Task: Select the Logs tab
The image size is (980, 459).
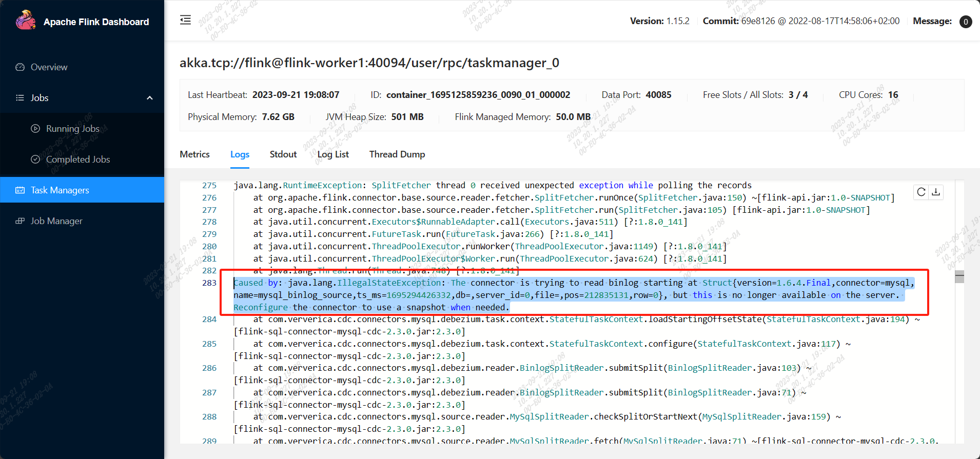Action: pos(240,154)
